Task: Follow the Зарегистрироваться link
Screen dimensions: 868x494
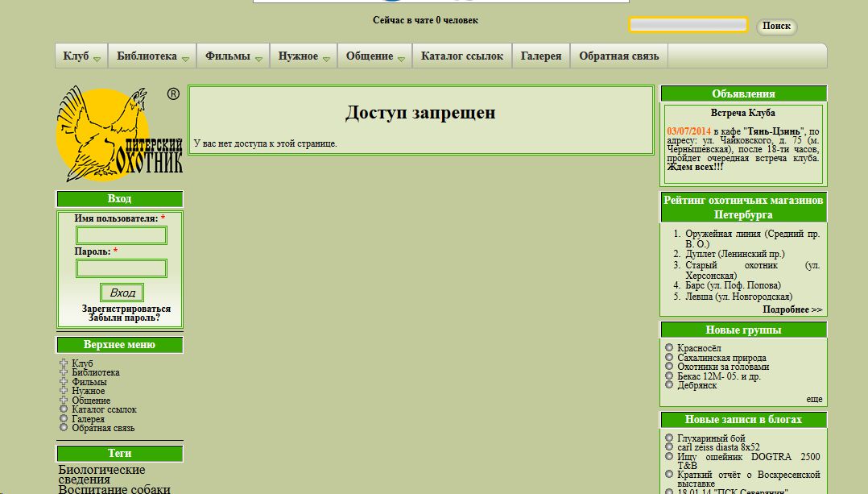Action: 126,309
